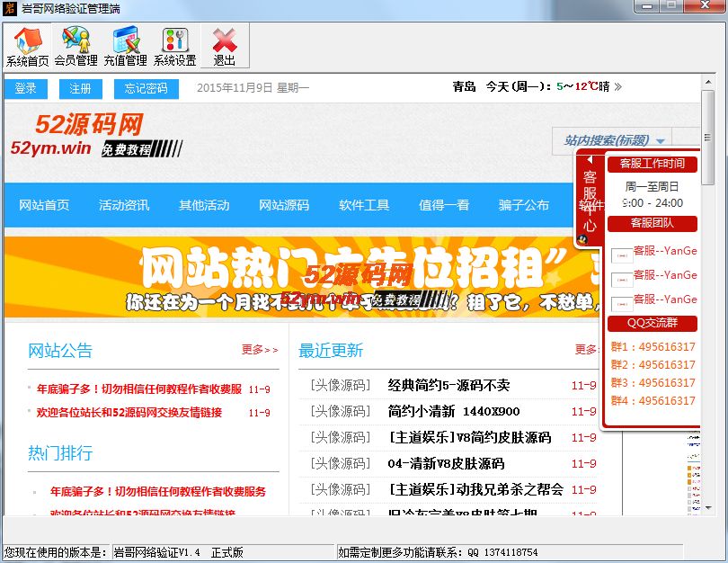Click the vertical scrollbar thumb
Image resolution: width=728 pixels, height=563 pixels.
(708, 138)
